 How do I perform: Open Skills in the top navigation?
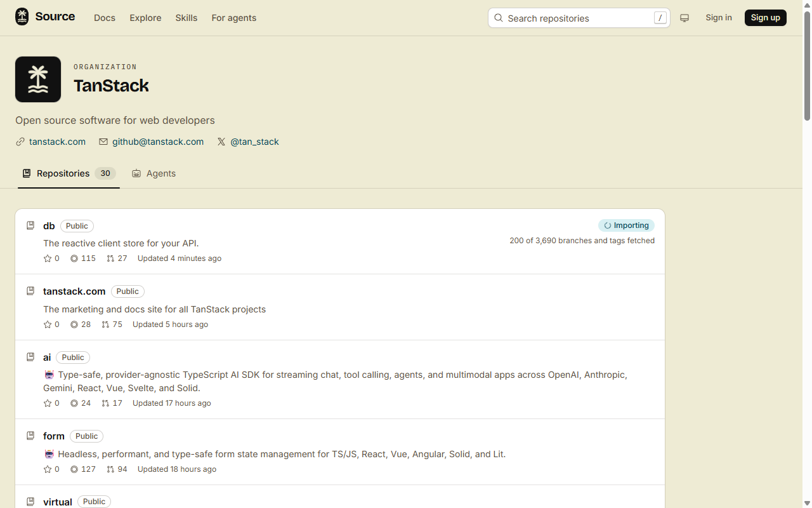pyautogui.click(x=187, y=18)
